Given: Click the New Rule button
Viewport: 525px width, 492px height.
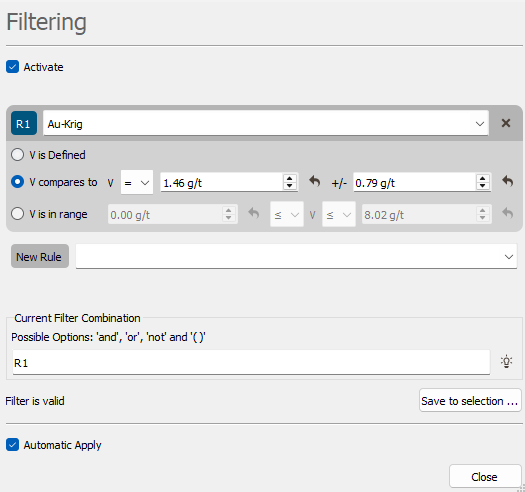Looking at the screenshot, I should (40, 256).
